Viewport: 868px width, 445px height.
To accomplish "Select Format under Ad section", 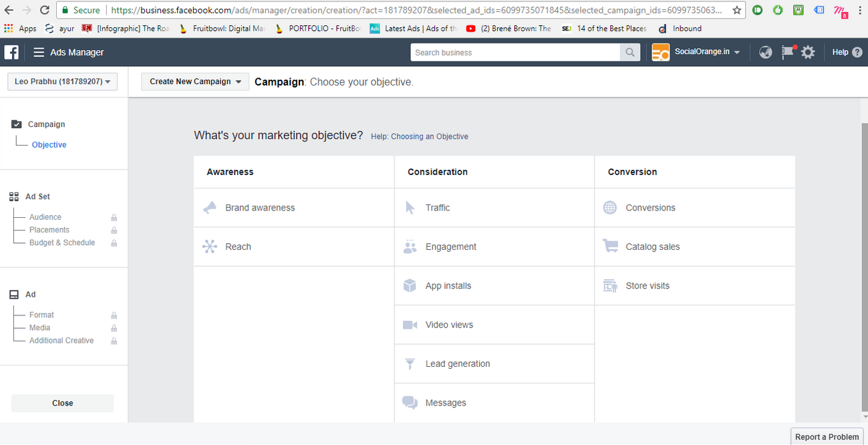I will click(x=41, y=314).
